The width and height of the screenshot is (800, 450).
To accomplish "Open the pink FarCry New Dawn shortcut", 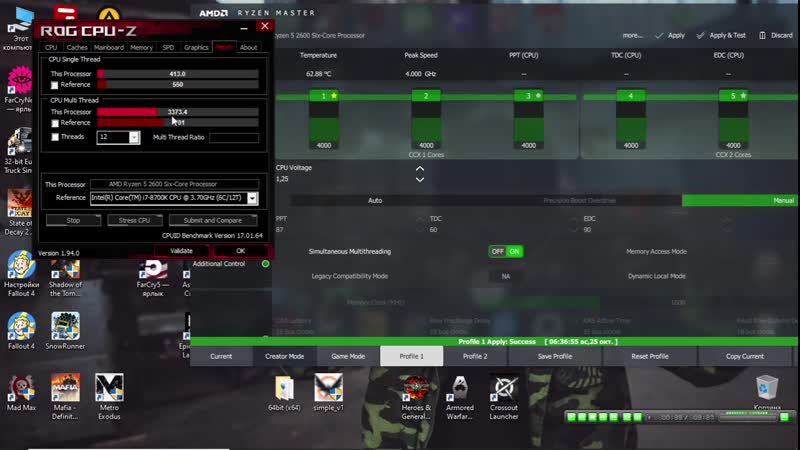I will pos(18,89).
